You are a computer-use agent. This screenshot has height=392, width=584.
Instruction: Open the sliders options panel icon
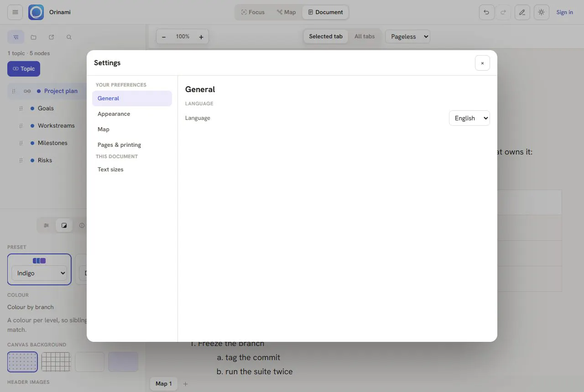[46, 225]
